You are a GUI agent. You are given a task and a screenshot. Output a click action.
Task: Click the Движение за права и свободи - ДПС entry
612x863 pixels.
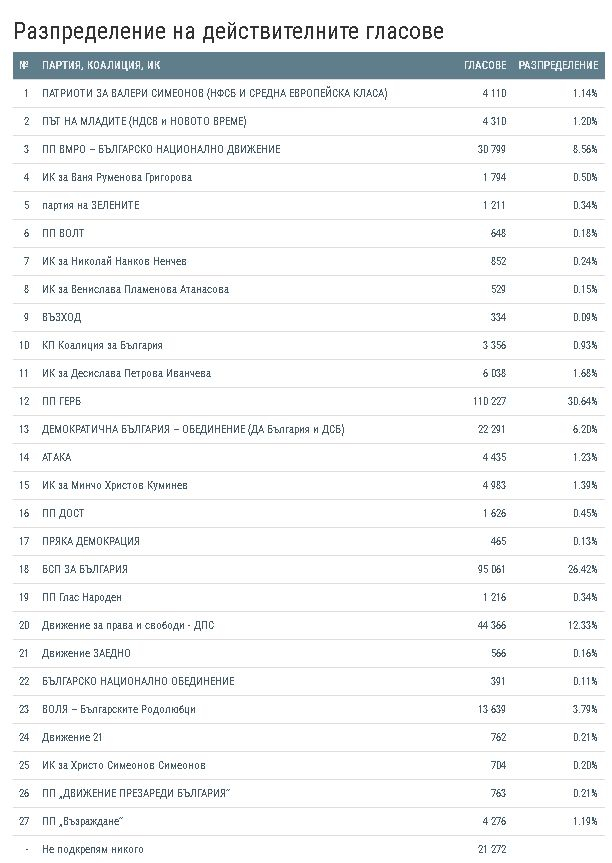[128, 625]
